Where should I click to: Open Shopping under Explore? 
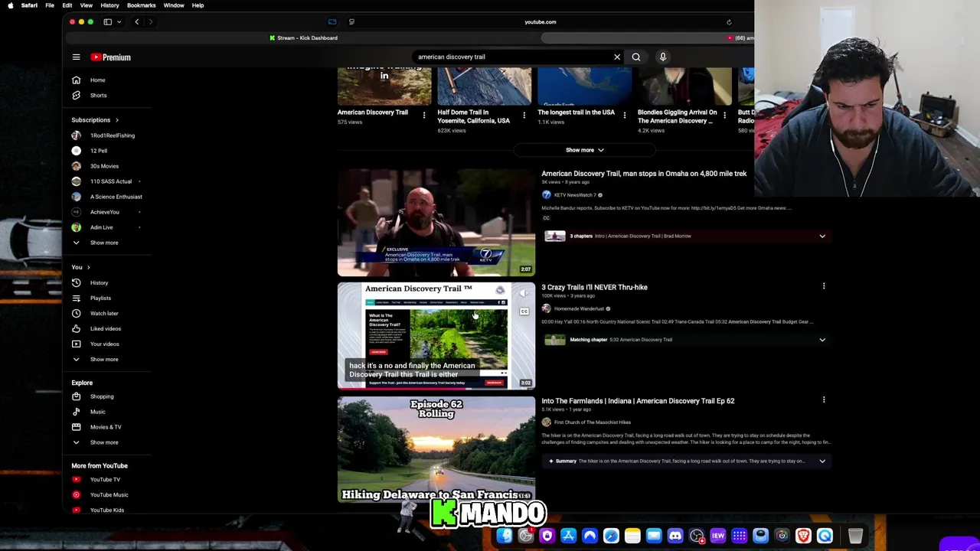coord(102,396)
